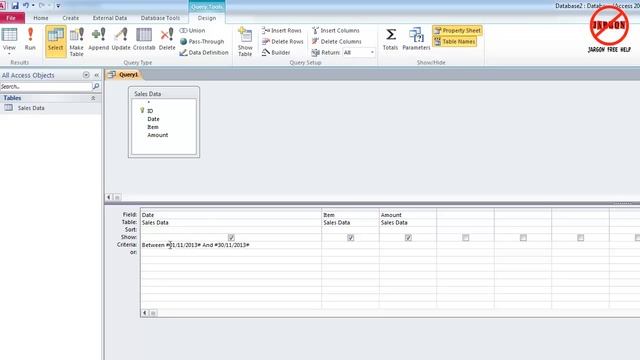
Task: Click the Amount Field cell in grid
Action: click(x=408, y=215)
